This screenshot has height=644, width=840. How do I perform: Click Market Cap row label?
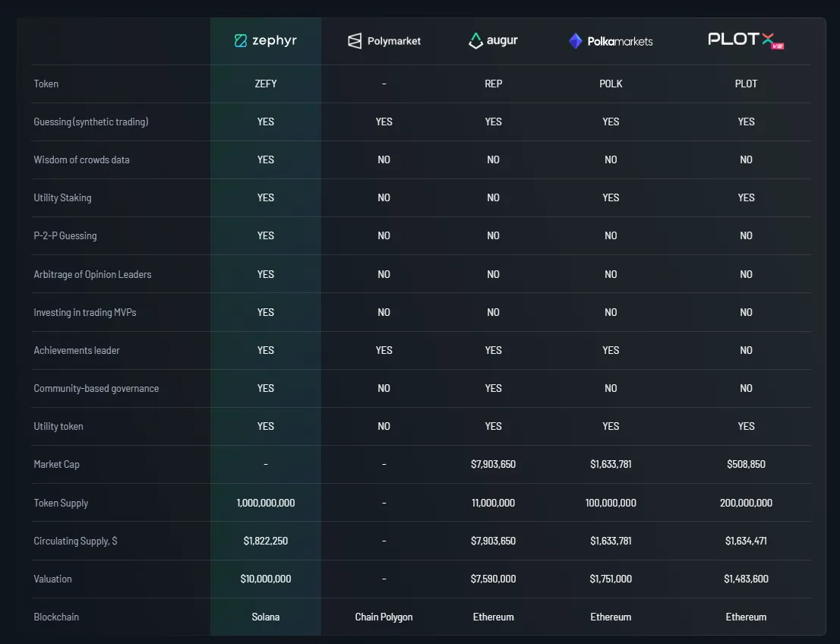(x=57, y=465)
